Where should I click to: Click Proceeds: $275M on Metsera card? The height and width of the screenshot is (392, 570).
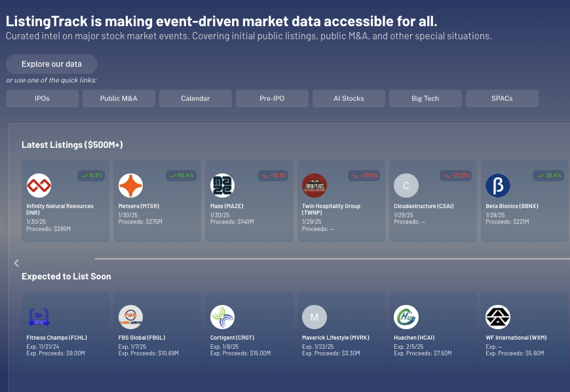pyautogui.click(x=140, y=222)
